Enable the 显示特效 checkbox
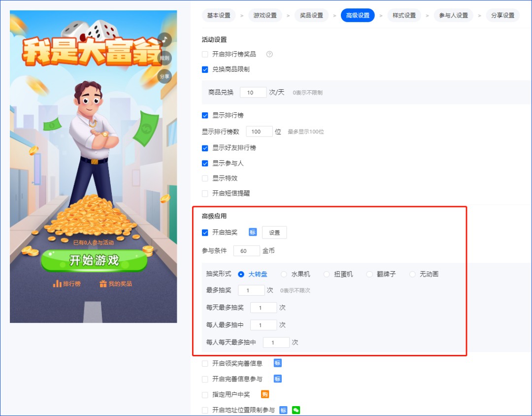The height and width of the screenshot is (416, 532). [x=205, y=178]
